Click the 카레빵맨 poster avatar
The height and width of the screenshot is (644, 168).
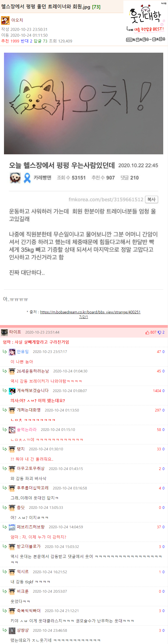15,178
